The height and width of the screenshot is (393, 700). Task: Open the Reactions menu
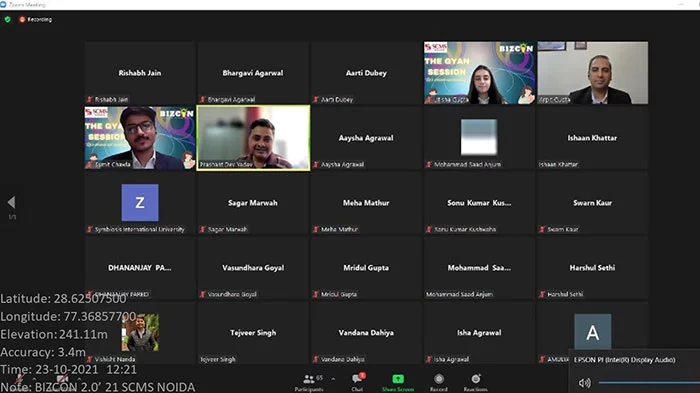475,382
